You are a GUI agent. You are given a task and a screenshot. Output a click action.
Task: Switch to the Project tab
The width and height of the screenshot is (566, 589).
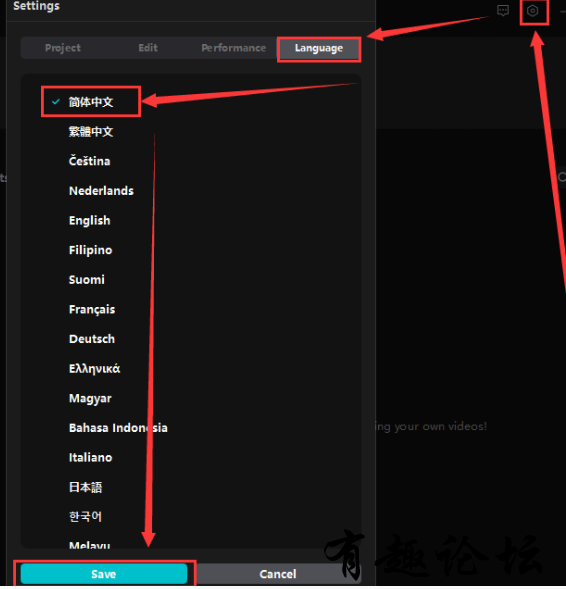(63, 48)
